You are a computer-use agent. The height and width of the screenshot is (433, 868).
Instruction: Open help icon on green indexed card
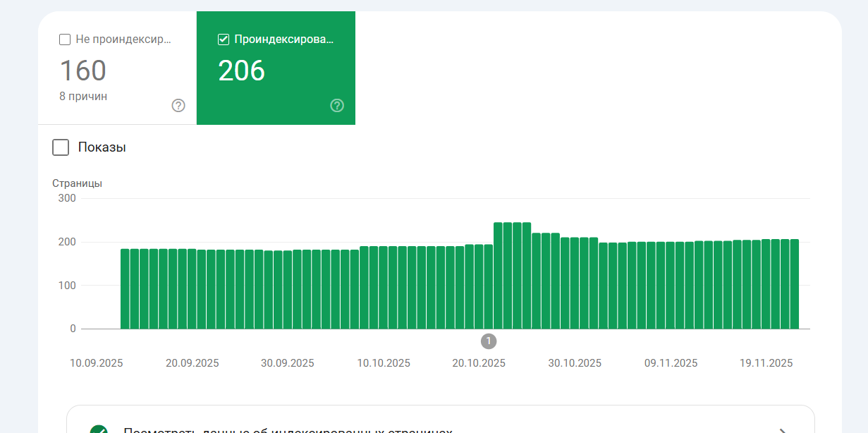[x=337, y=106]
